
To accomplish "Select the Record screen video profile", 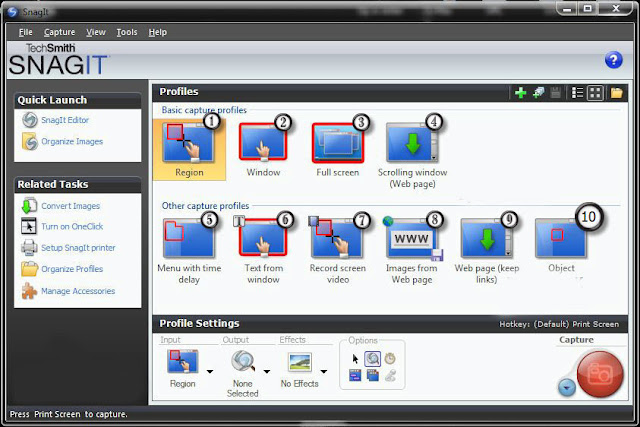I will pos(338,251).
